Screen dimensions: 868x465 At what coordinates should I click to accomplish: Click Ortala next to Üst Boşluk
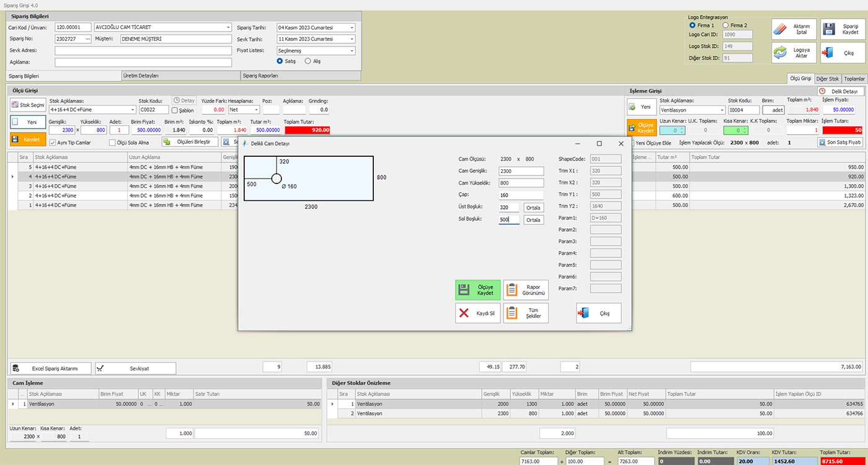(x=533, y=208)
